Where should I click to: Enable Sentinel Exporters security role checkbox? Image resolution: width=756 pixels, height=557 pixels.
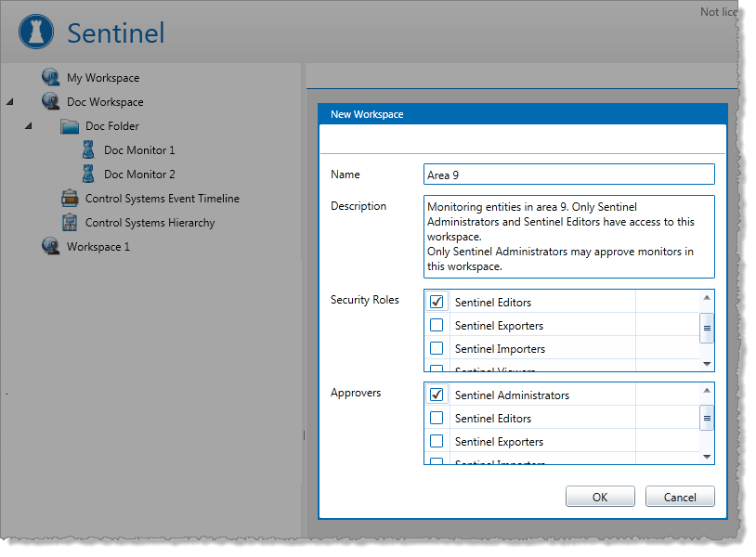(x=437, y=325)
